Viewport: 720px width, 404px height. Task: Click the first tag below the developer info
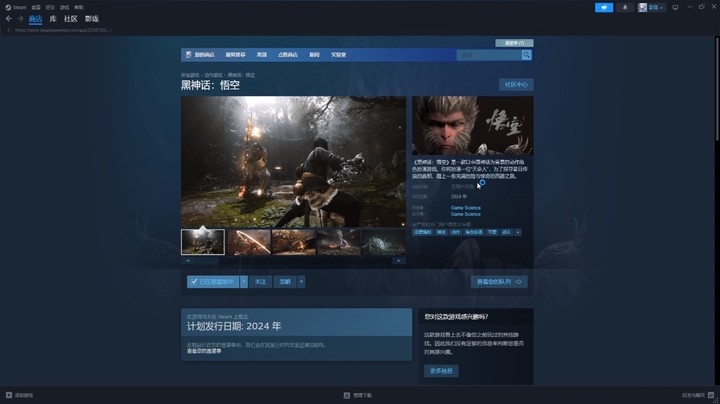422,232
